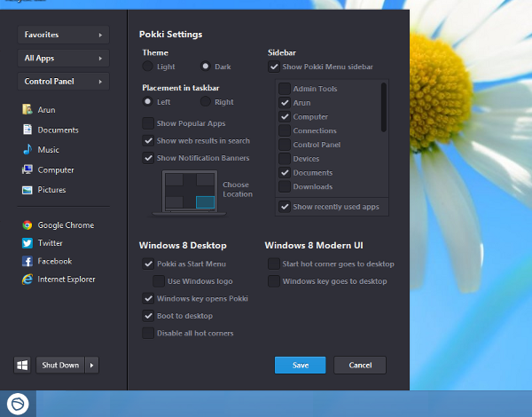Image resolution: width=532 pixels, height=417 pixels.
Task: Open the Computer monitor icon
Action: pyautogui.click(x=27, y=169)
